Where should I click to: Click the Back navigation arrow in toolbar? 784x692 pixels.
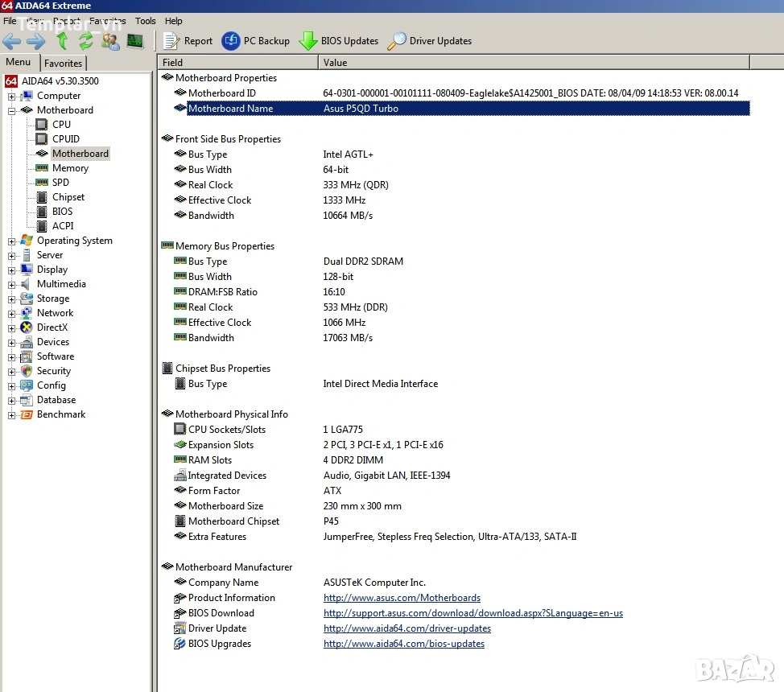[12, 41]
